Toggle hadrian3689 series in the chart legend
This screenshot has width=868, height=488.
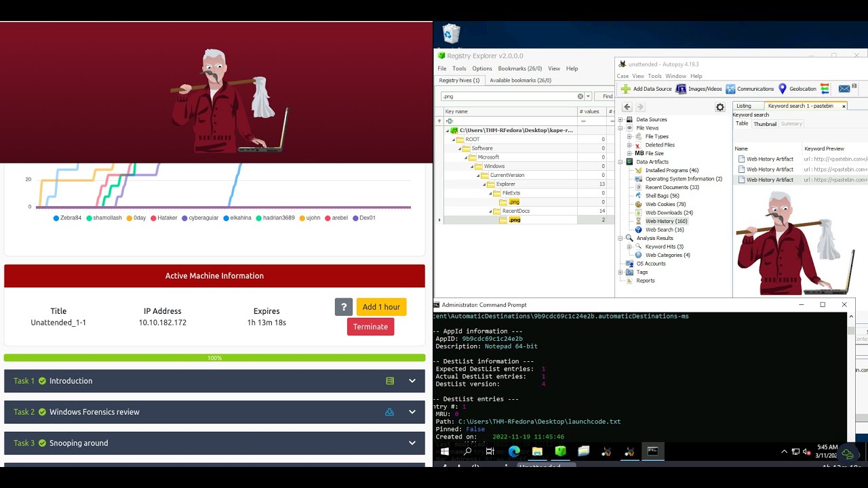pyautogui.click(x=275, y=218)
